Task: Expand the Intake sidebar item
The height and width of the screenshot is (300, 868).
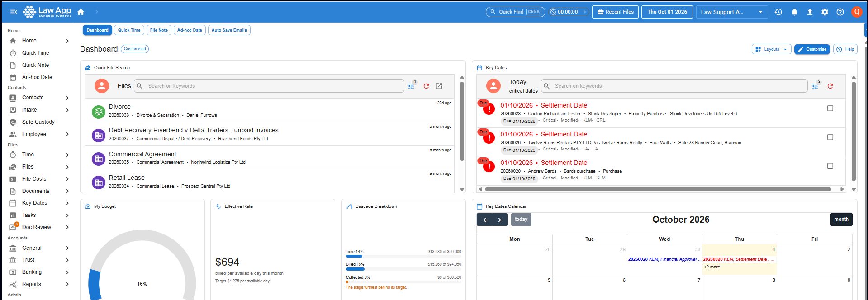Action: pyautogui.click(x=67, y=110)
